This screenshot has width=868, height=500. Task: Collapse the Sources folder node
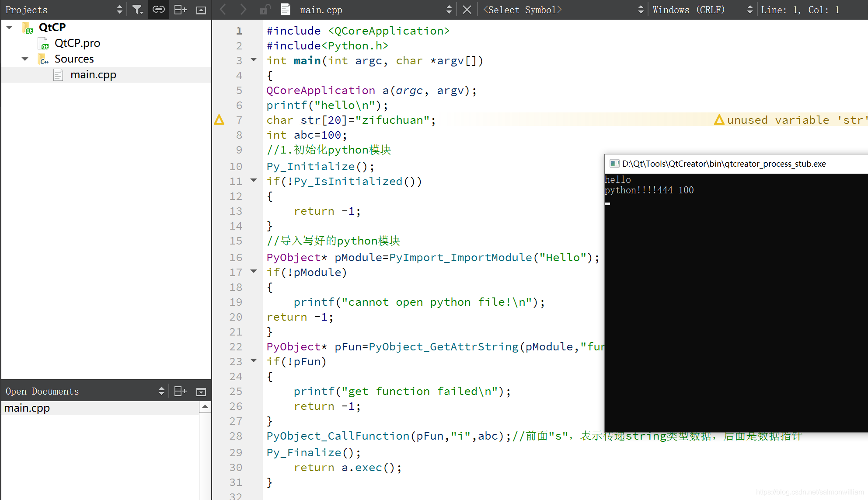tap(25, 59)
